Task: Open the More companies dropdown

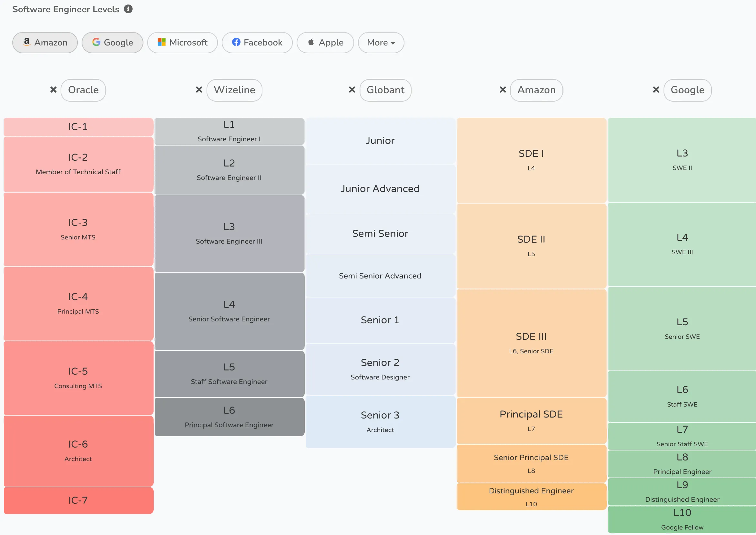Action: 381,43
